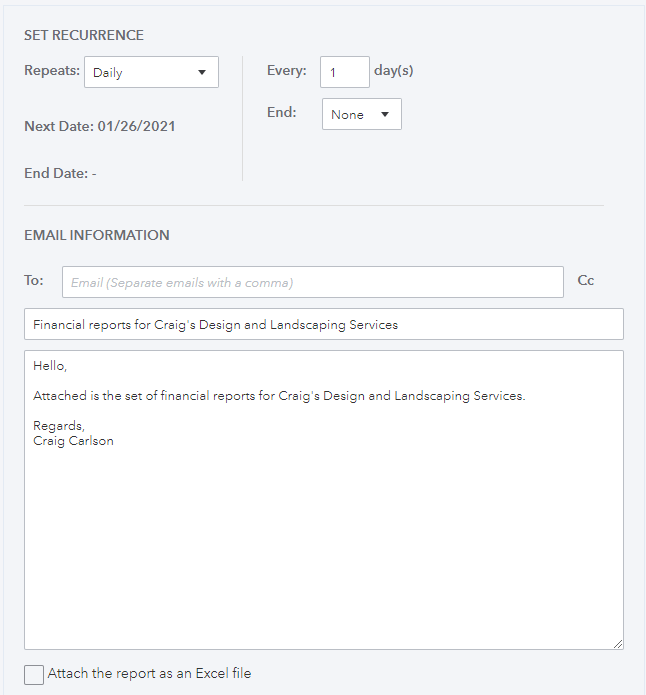Click the 'Hello,' line in message body

[50, 366]
